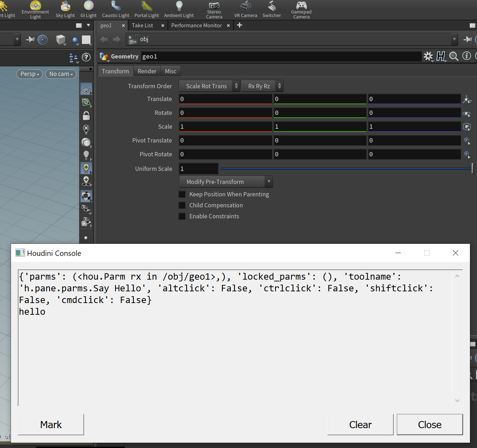The width and height of the screenshot is (477, 448).
Task: Close the Performance Monitor tab
Action: point(228,26)
